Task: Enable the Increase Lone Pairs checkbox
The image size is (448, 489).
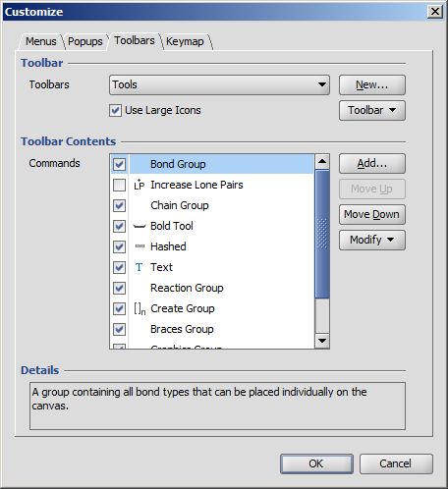Action: (x=119, y=185)
